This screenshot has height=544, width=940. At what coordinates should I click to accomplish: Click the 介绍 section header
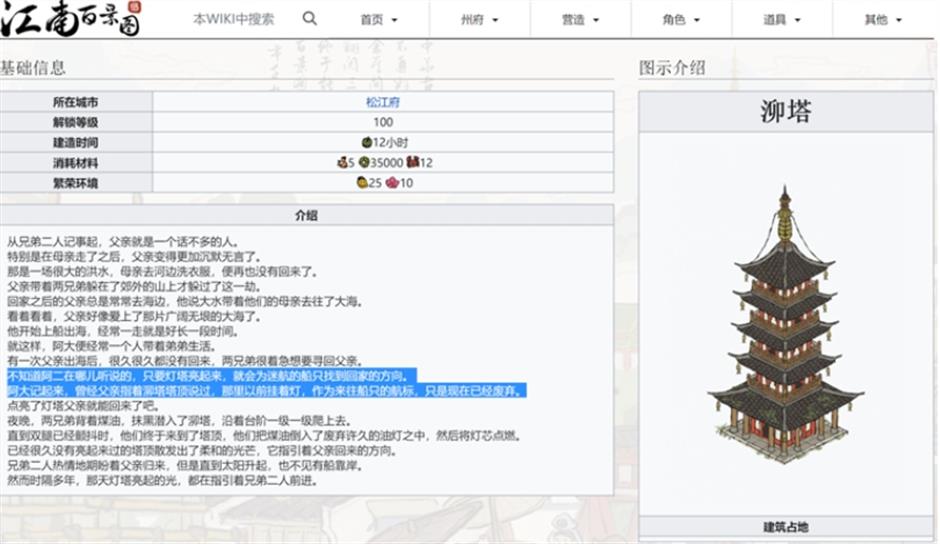click(306, 215)
